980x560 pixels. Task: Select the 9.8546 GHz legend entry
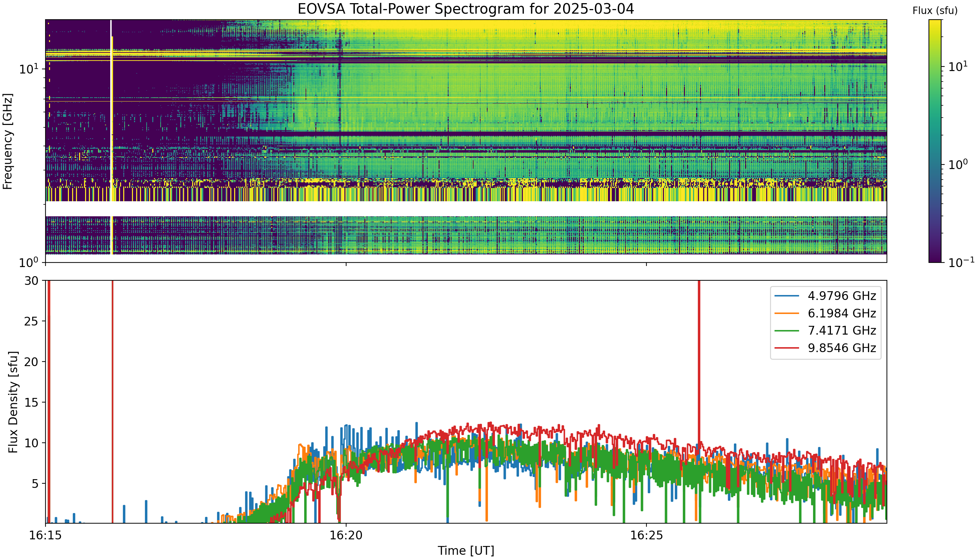pos(826,348)
